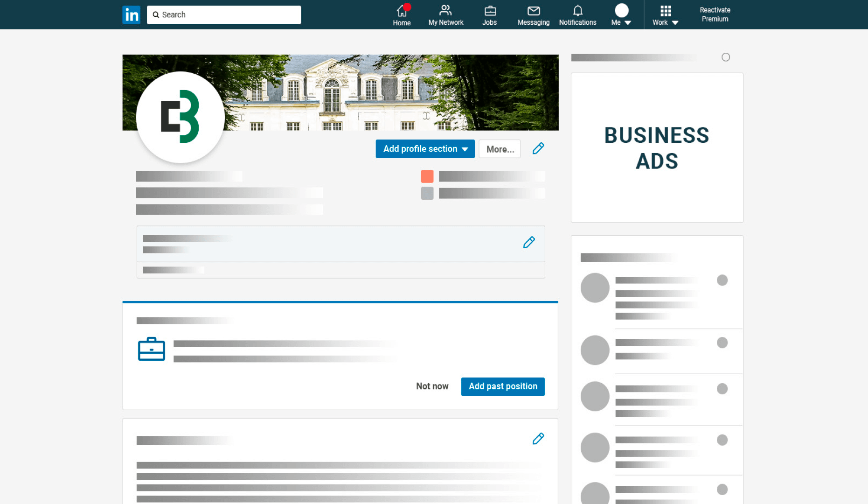Viewport: 868px width, 504px height.
Task: Edit profile intro with pencil icon
Action: coord(538,148)
